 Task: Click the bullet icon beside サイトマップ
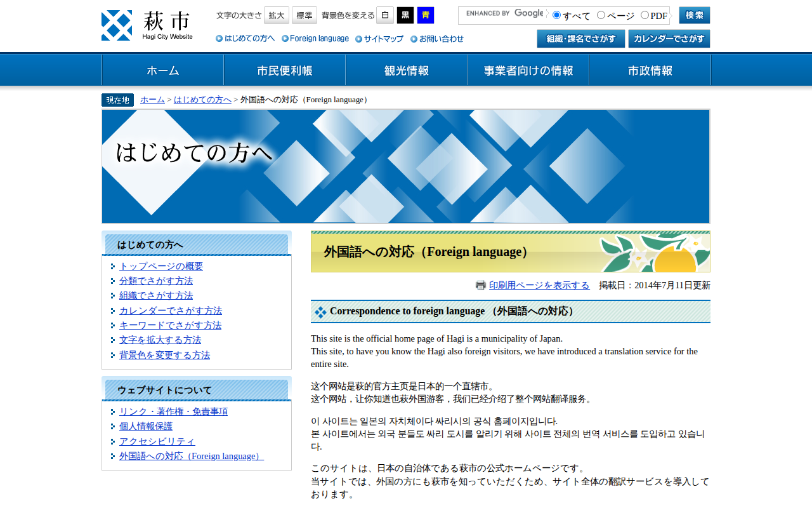358,39
